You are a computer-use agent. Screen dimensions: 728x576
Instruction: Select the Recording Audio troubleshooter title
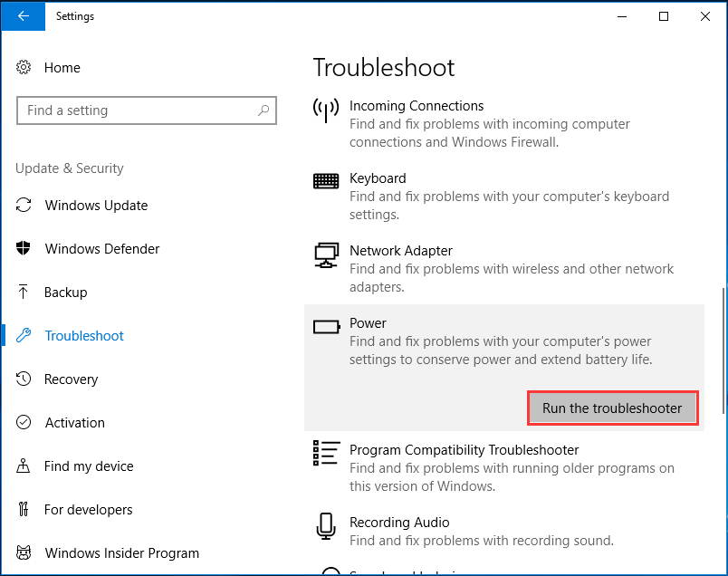coord(399,523)
